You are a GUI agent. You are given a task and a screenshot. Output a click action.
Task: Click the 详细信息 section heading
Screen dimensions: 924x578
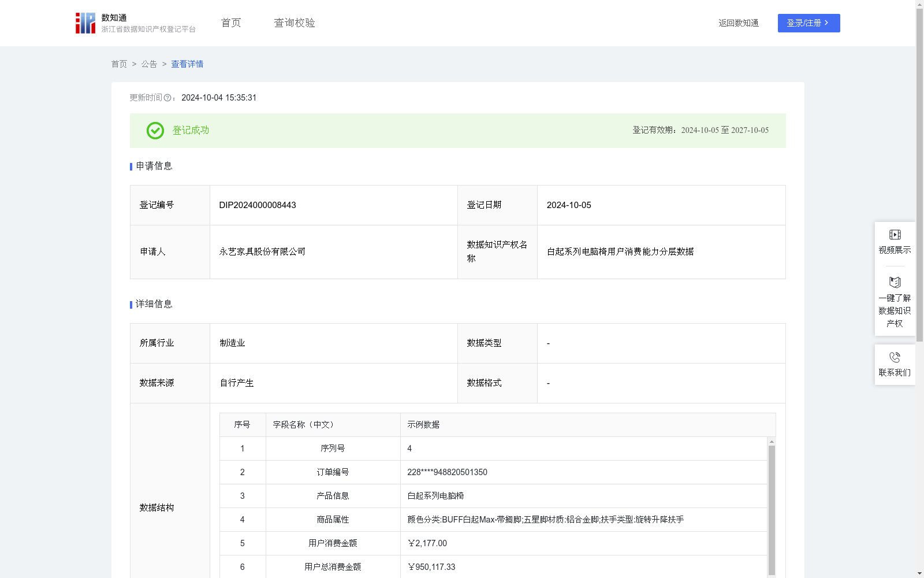pyautogui.click(x=154, y=305)
